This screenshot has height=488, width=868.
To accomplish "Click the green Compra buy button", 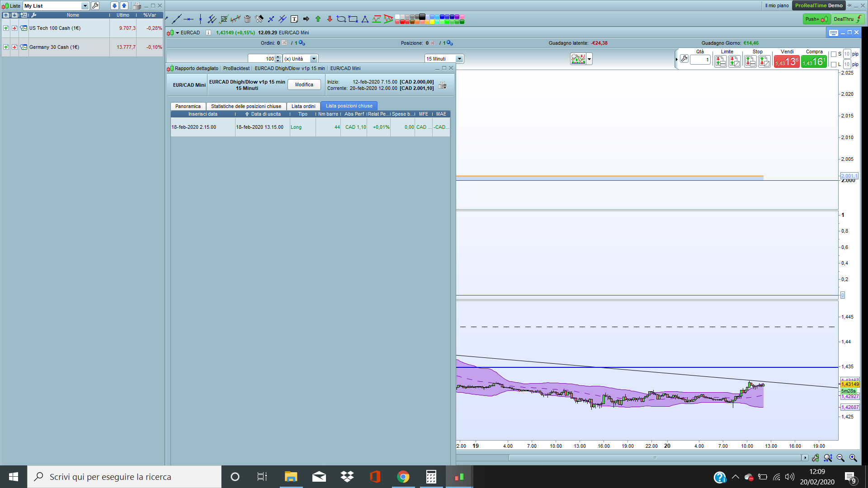I will click(x=814, y=61).
